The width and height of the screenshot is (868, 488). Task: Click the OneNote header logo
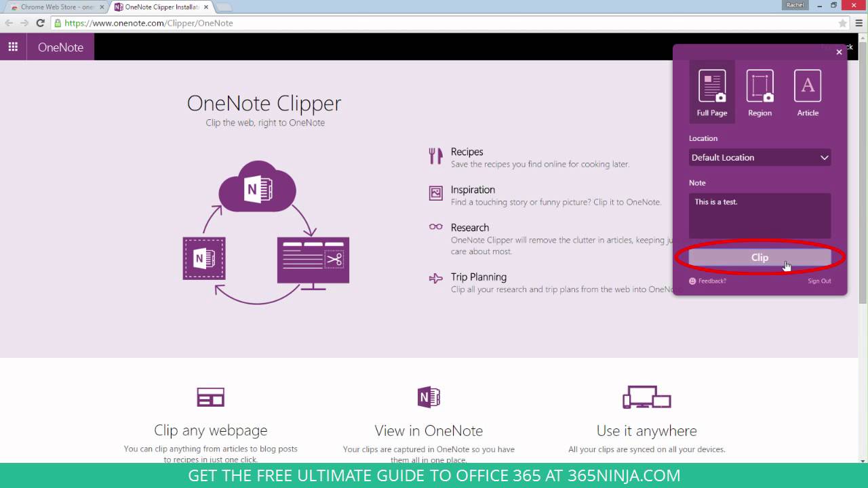coord(60,47)
